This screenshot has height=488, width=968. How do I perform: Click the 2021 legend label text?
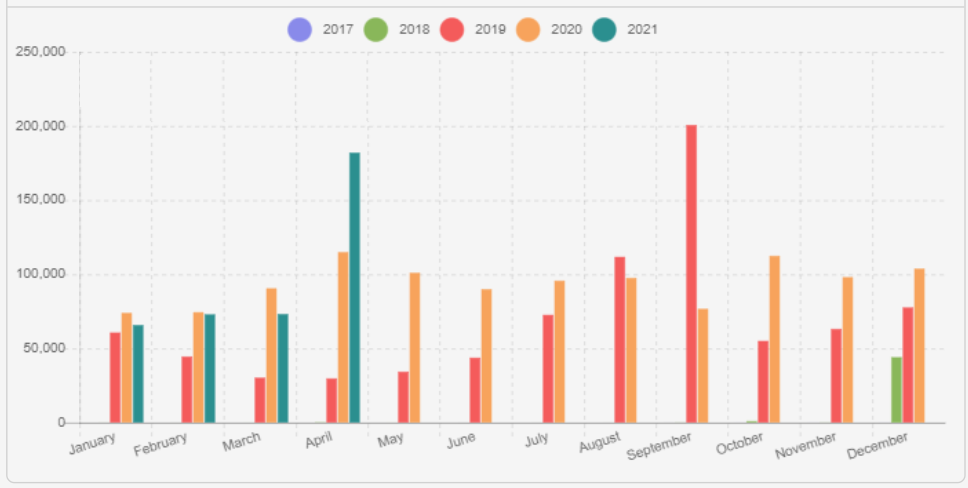643,30
